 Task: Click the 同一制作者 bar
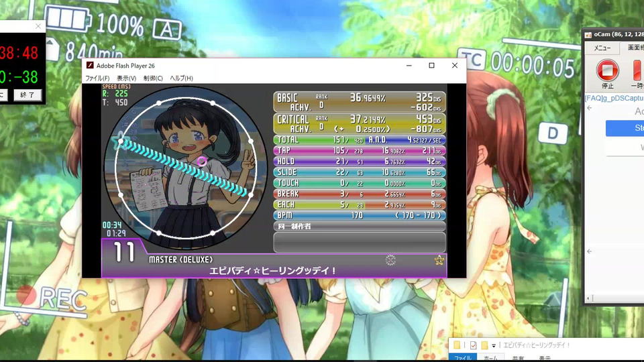[360, 226]
